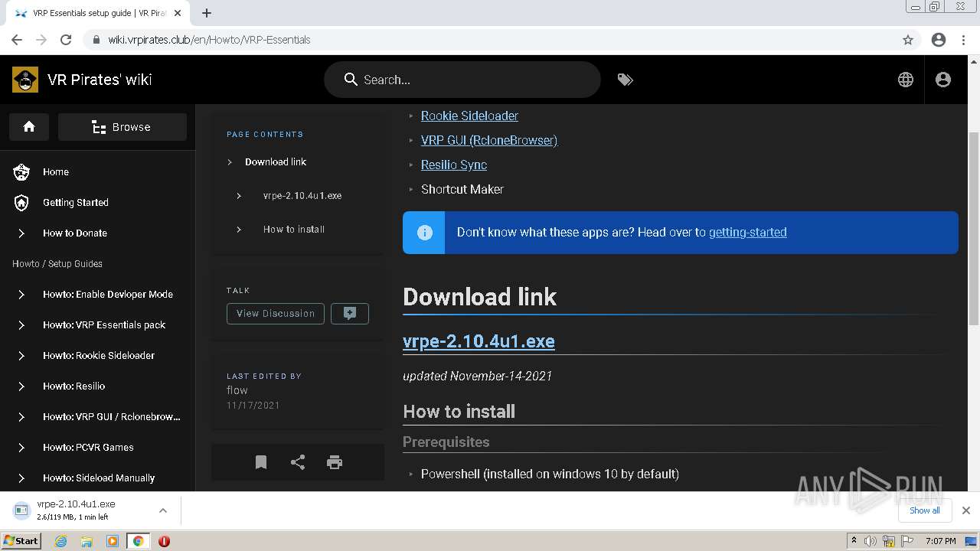Screen dimensions: 980x551
Task: Open Howto: PCVR Games sidebar item
Action: [x=88, y=448]
